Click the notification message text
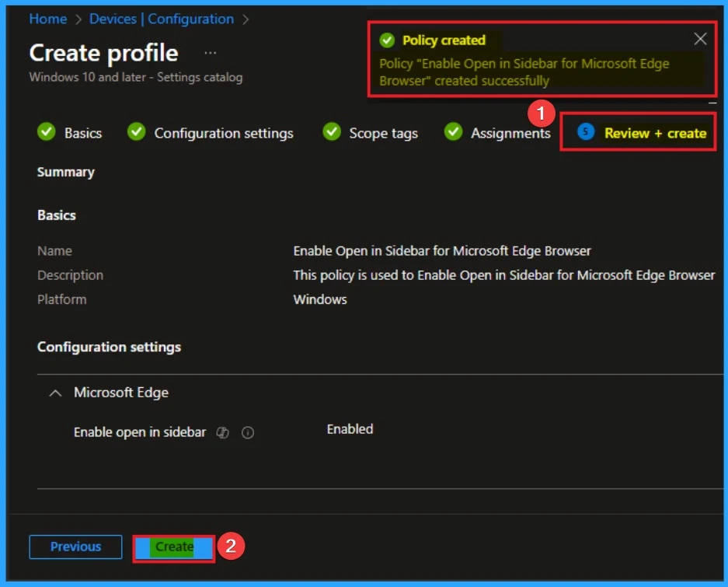Image resolution: width=728 pixels, height=587 pixels. pyautogui.click(x=524, y=72)
